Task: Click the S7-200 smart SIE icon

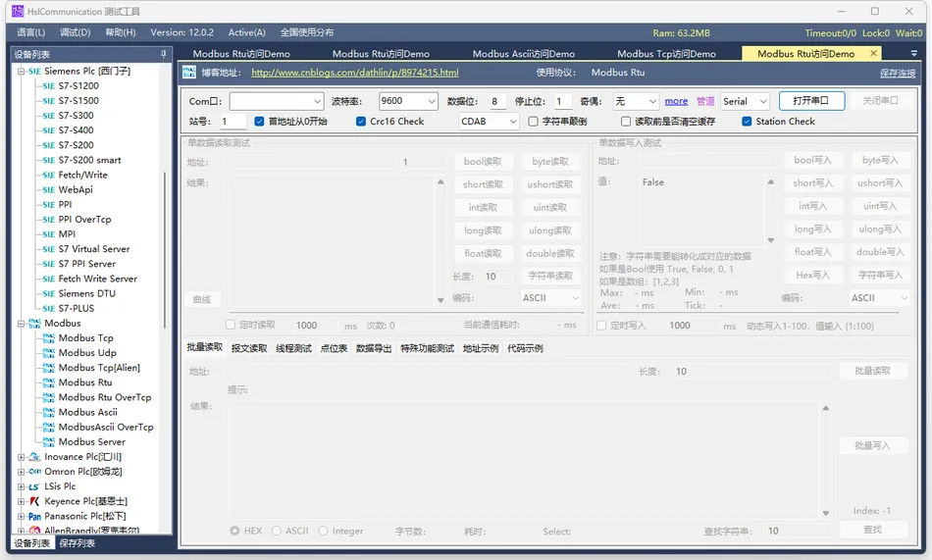Action: coord(49,161)
